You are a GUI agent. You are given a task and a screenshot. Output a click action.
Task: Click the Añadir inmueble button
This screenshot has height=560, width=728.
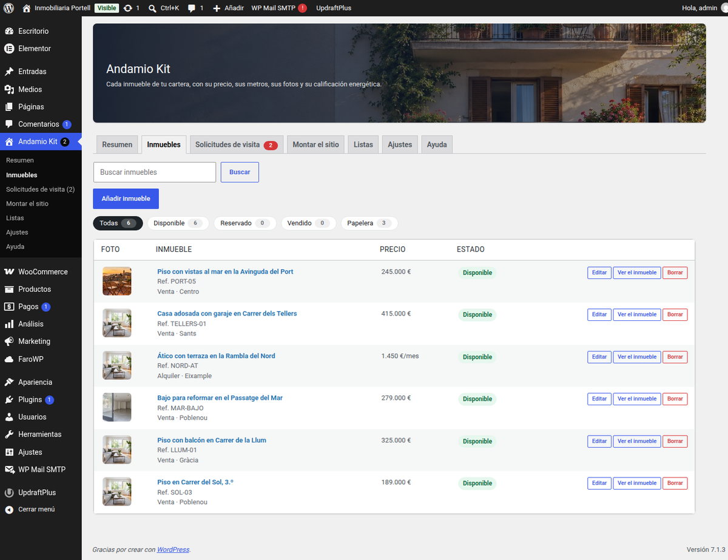click(x=126, y=199)
